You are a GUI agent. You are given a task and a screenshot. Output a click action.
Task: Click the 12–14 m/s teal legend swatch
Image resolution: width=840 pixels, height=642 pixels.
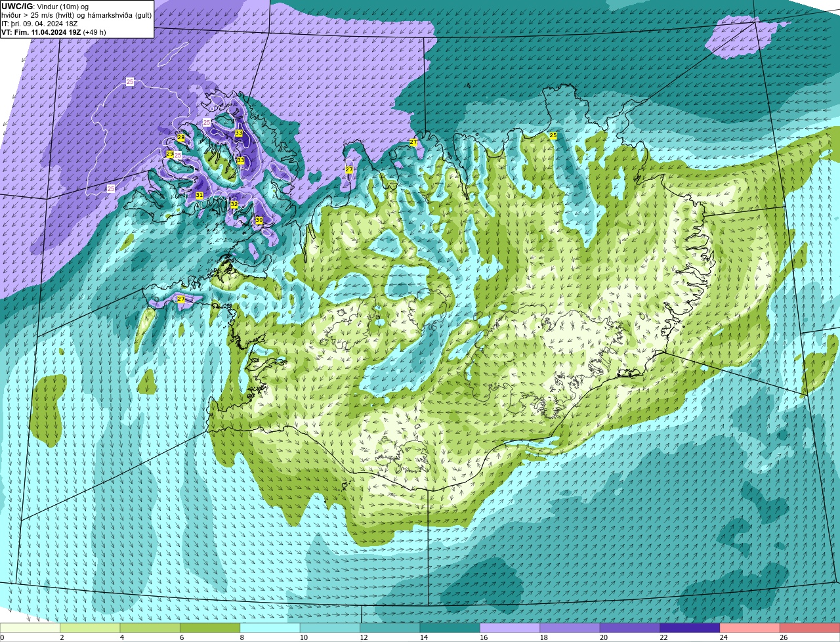pyautogui.click(x=390, y=628)
